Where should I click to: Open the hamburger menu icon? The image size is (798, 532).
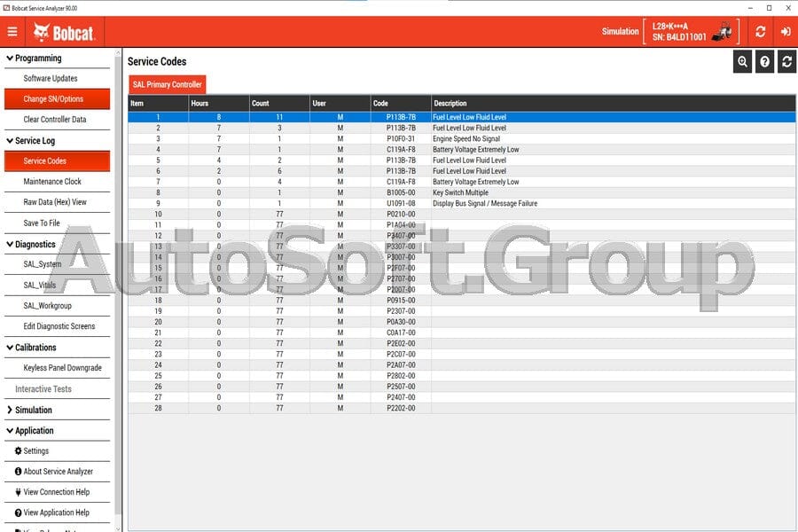(12, 32)
